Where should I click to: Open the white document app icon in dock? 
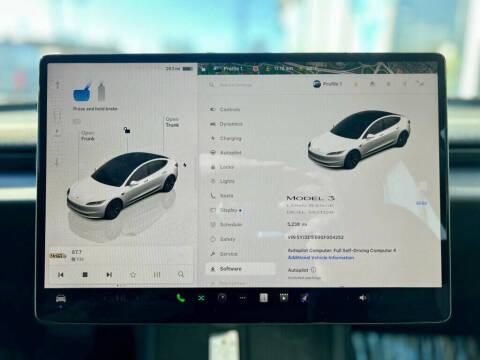[264, 297]
